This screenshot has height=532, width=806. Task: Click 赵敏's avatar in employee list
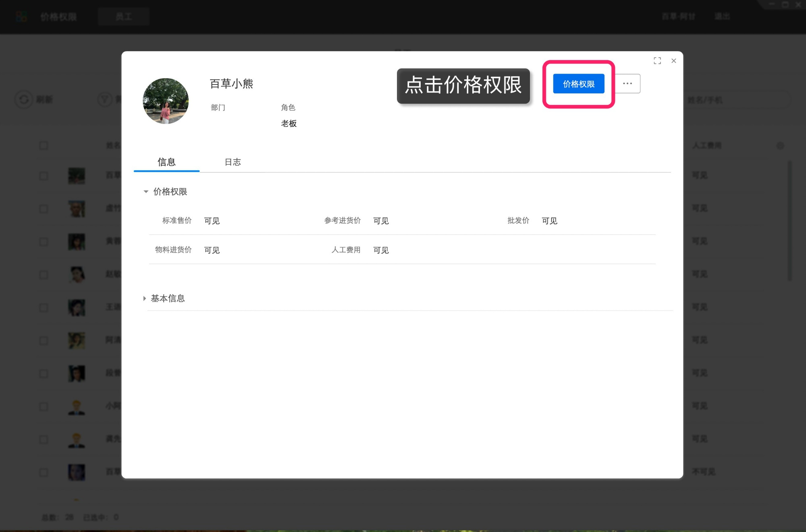point(77,275)
